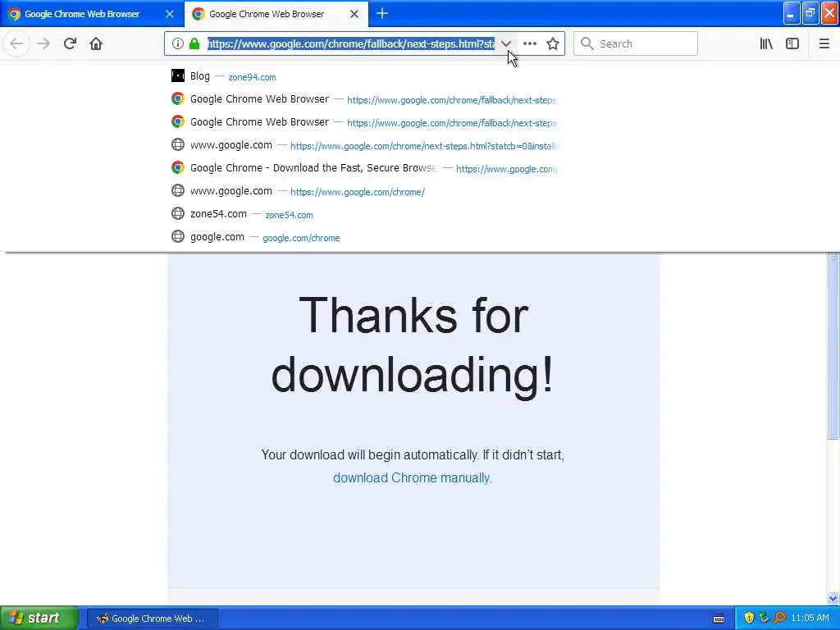The height and width of the screenshot is (630, 840).
Task: Open a new tab with plus button
Action: [382, 13]
